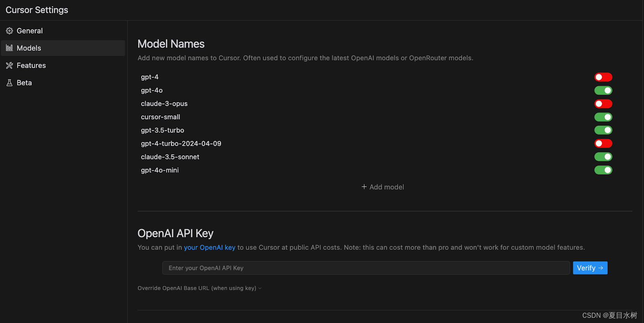Click the Cursor Settings title

(37, 10)
